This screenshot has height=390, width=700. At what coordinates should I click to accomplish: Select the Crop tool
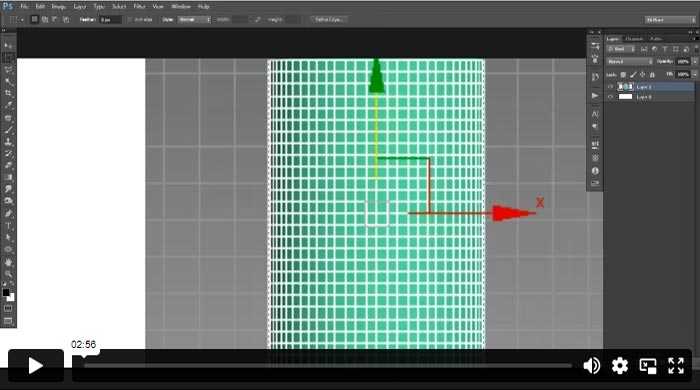click(x=8, y=94)
